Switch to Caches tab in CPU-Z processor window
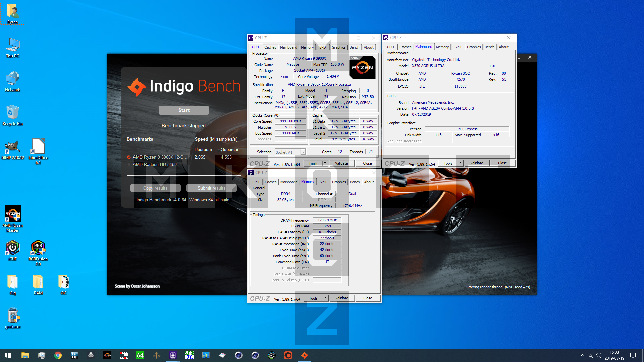 [x=270, y=47]
